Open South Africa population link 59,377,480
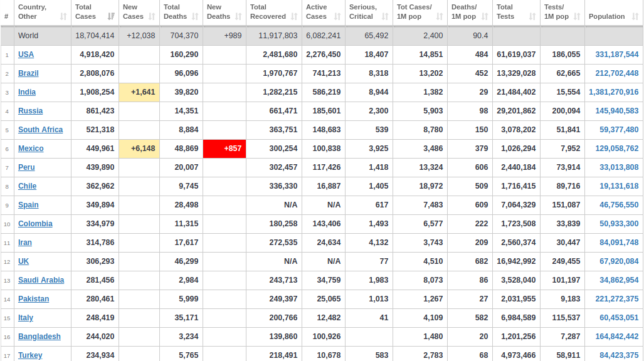Image resolution: width=644 pixels, height=361 pixels. click(619, 130)
